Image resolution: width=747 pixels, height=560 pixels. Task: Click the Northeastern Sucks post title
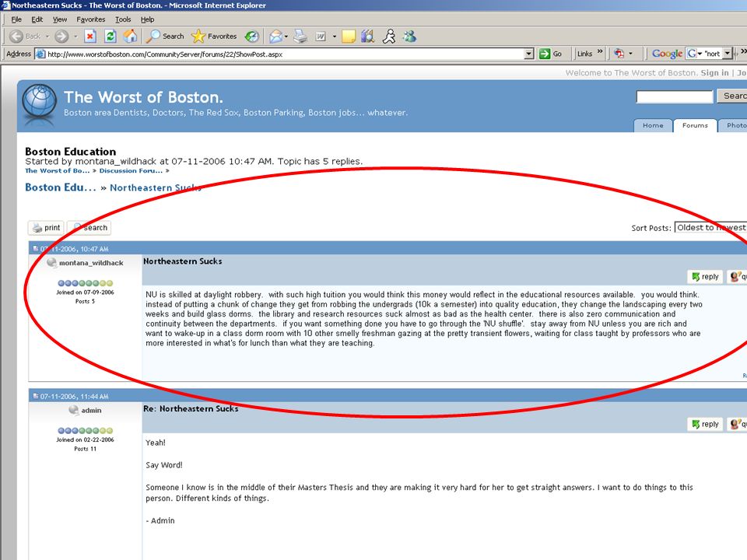(x=182, y=261)
